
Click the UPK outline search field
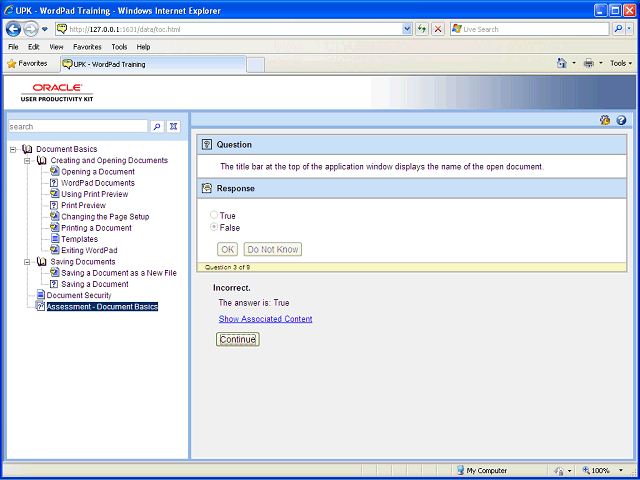pyautogui.click(x=78, y=127)
